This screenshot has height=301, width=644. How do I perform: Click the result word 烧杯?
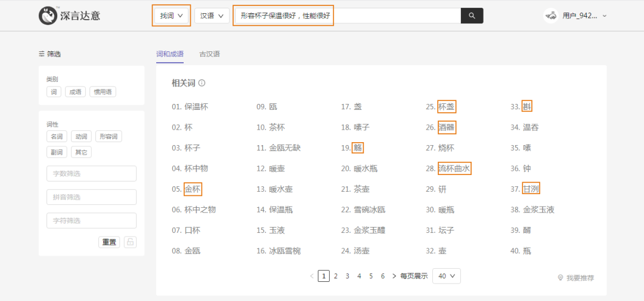tap(447, 148)
